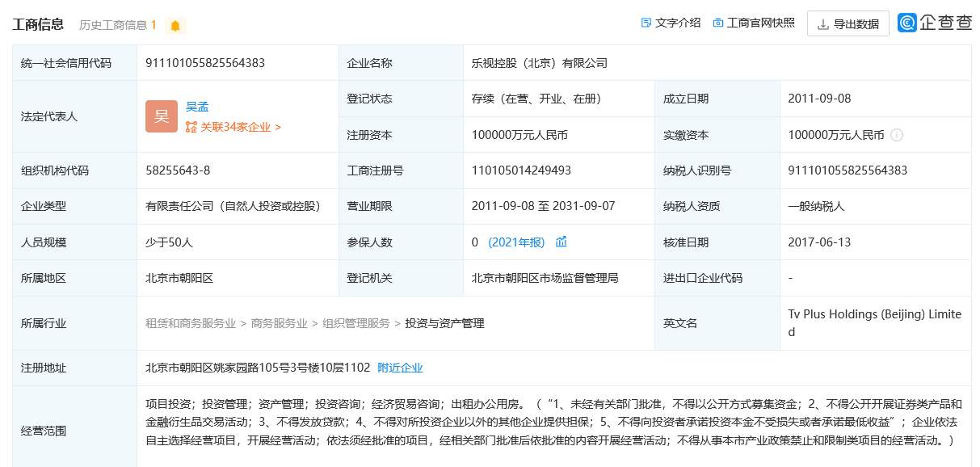Click establishment date 2011-09-08
The image size is (980, 467).
820,99
